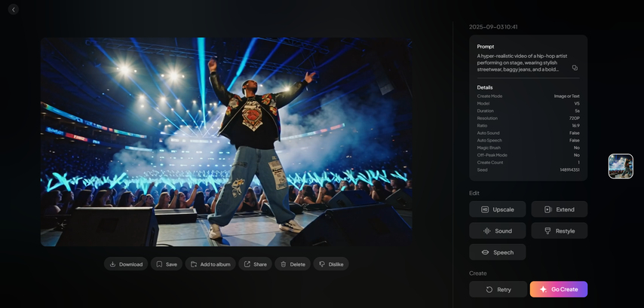Click the Go Create button
The width and height of the screenshot is (644, 308).
click(x=559, y=289)
